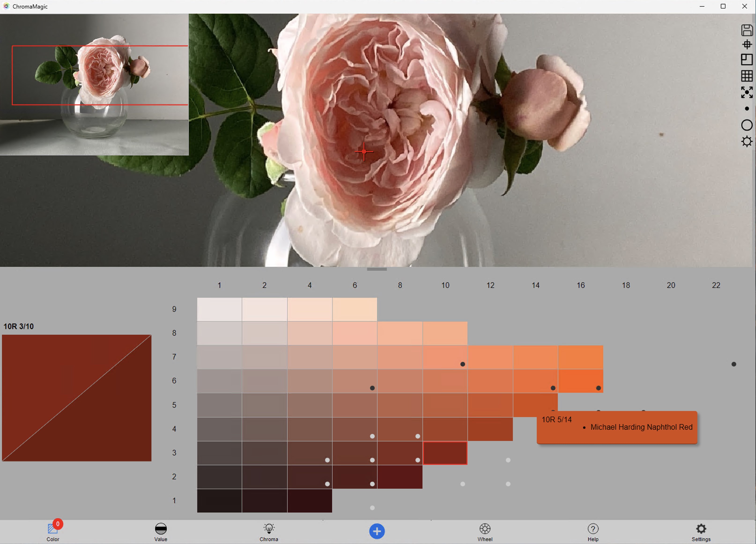756x544 pixels.
Task: Click the Michael Harding Naphthol Red label
Action: pos(641,427)
